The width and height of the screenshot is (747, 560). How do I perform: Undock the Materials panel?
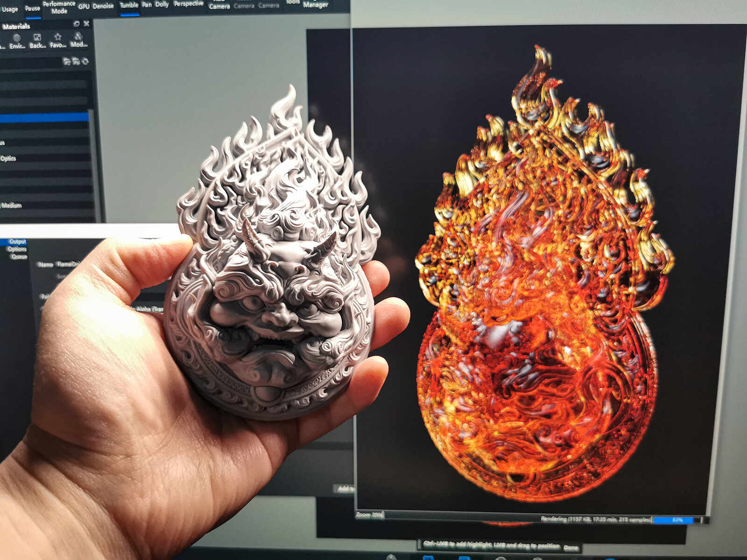pos(77,24)
